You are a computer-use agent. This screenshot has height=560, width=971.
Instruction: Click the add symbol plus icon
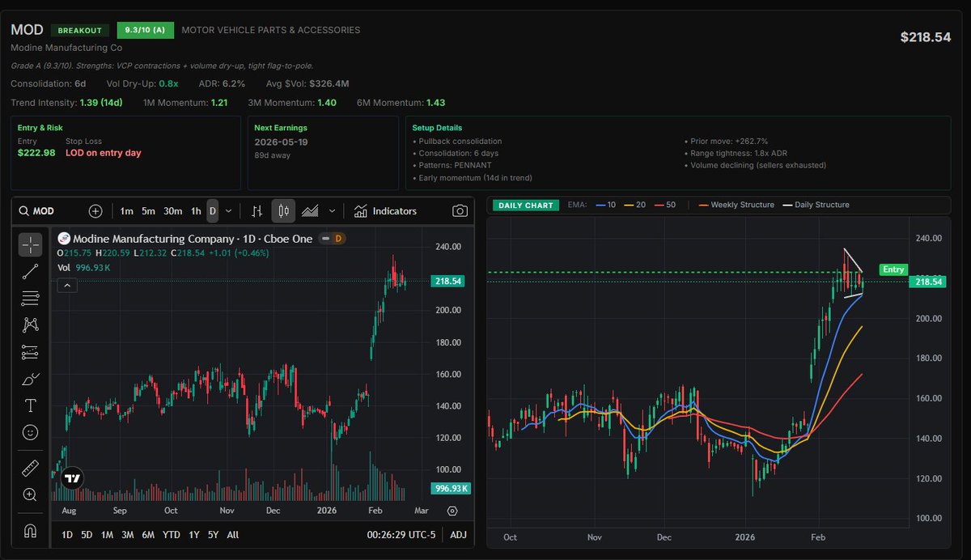tap(95, 211)
